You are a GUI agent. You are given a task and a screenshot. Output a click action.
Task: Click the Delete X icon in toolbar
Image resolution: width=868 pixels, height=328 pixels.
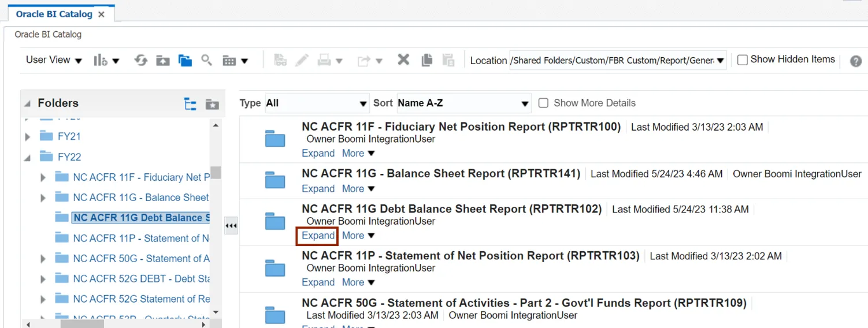pos(403,59)
